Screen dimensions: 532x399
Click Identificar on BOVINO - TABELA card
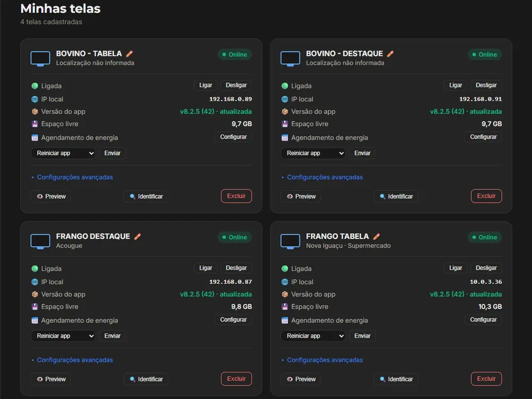(x=146, y=196)
